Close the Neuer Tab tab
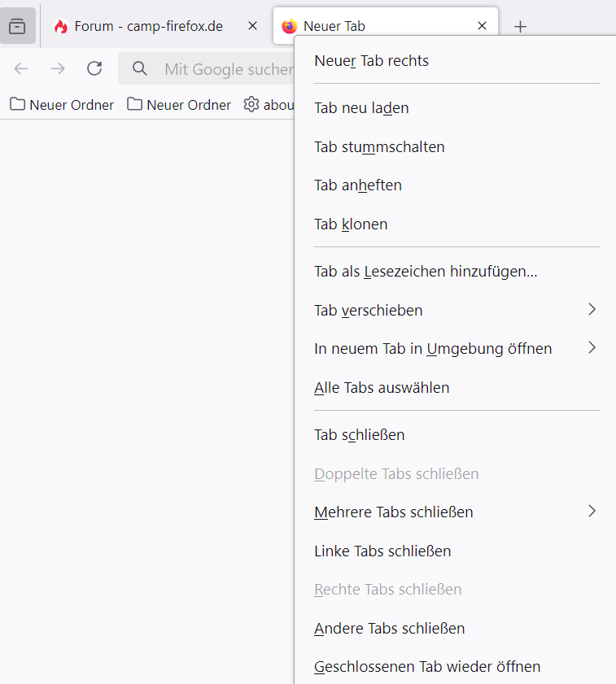616x684 pixels. [482, 26]
